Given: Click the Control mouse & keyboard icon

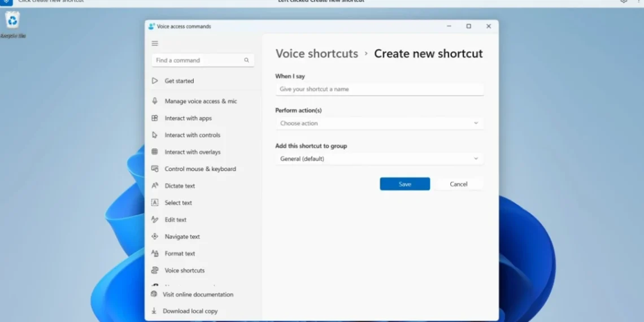Looking at the screenshot, I should pyautogui.click(x=155, y=169).
